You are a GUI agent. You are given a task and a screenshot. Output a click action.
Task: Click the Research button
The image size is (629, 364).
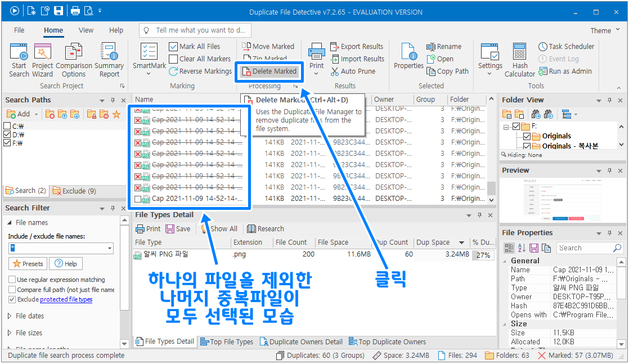point(265,229)
